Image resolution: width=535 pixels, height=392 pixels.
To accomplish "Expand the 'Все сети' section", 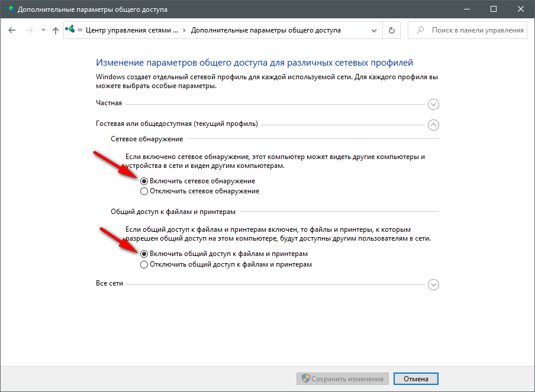I will click(x=433, y=285).
